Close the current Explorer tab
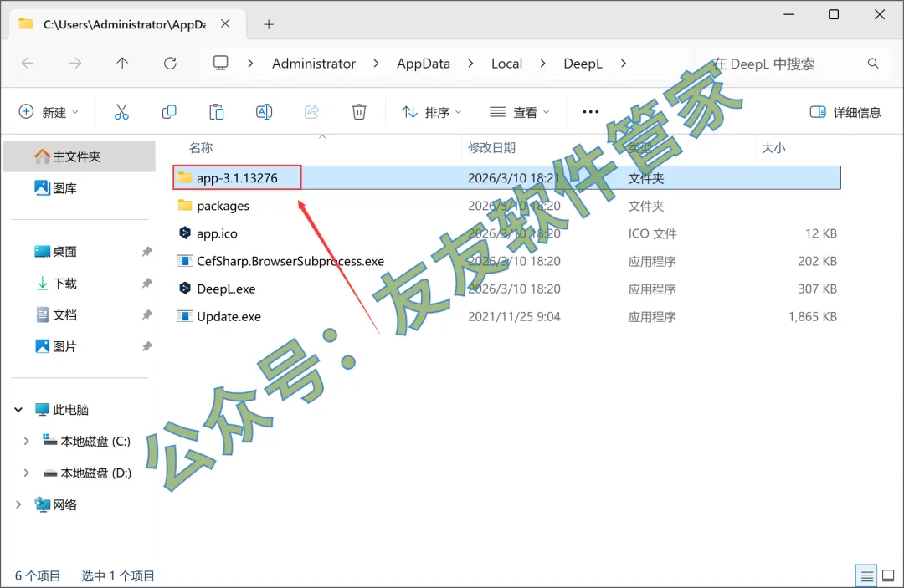The height and width of the screenshot is (588, 904). click(x=225, y=23)
